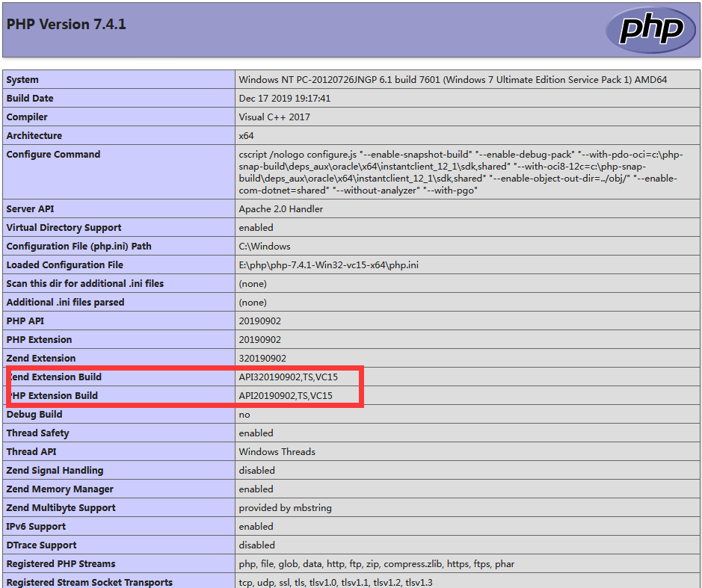The width and height of the screenshot is (702, 588).
Task: Select 'Apache 2.0 Handler' value
Action: (280, 209)
